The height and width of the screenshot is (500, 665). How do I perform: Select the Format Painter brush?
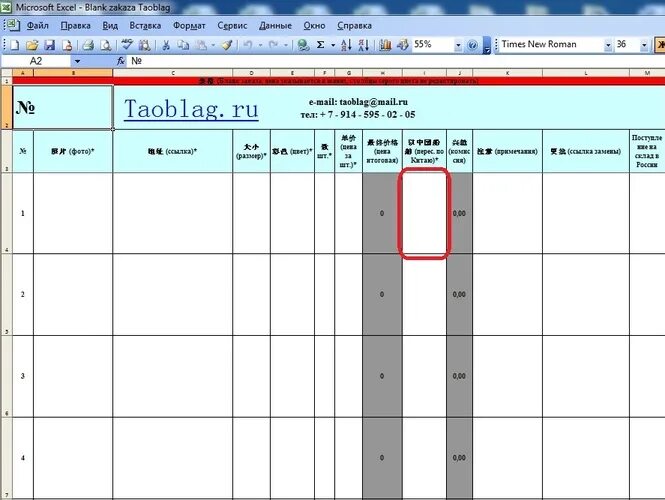(x=227, y=45)
